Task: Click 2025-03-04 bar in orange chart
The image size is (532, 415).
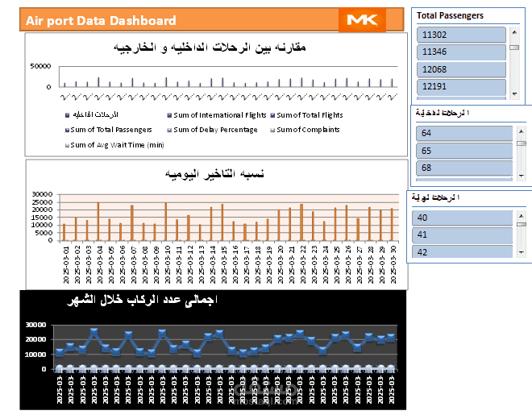Action: coord(98,222)
